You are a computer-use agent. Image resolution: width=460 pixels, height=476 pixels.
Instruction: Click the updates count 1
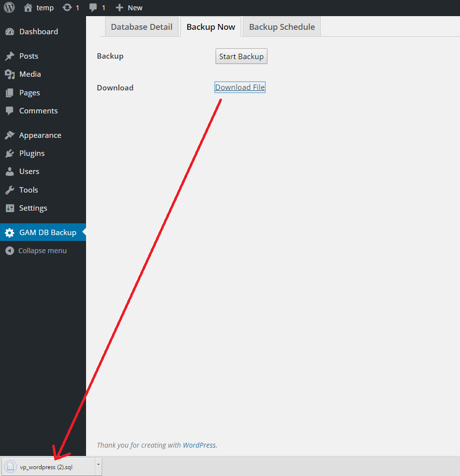click(77, 8)
